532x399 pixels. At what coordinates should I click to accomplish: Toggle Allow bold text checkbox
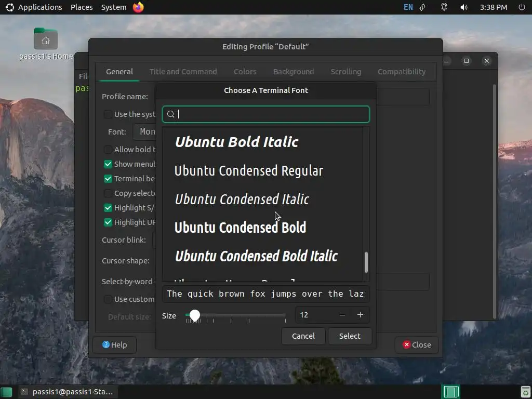[108, 150]
